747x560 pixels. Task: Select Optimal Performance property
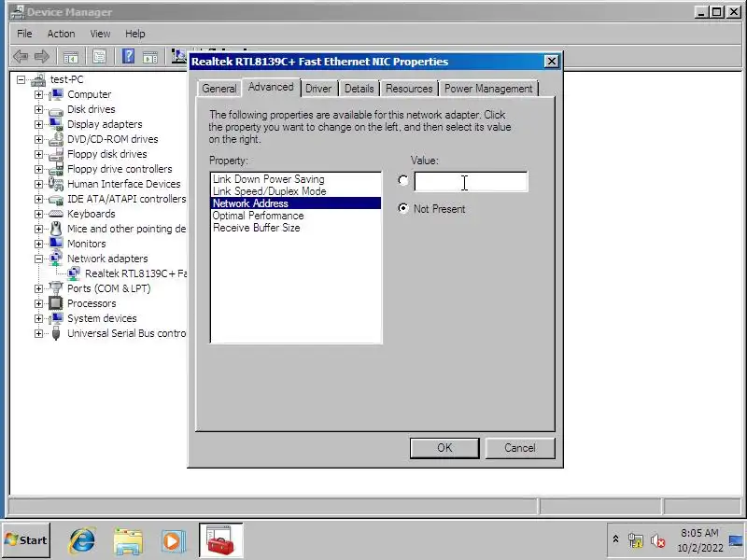[295, 216]
